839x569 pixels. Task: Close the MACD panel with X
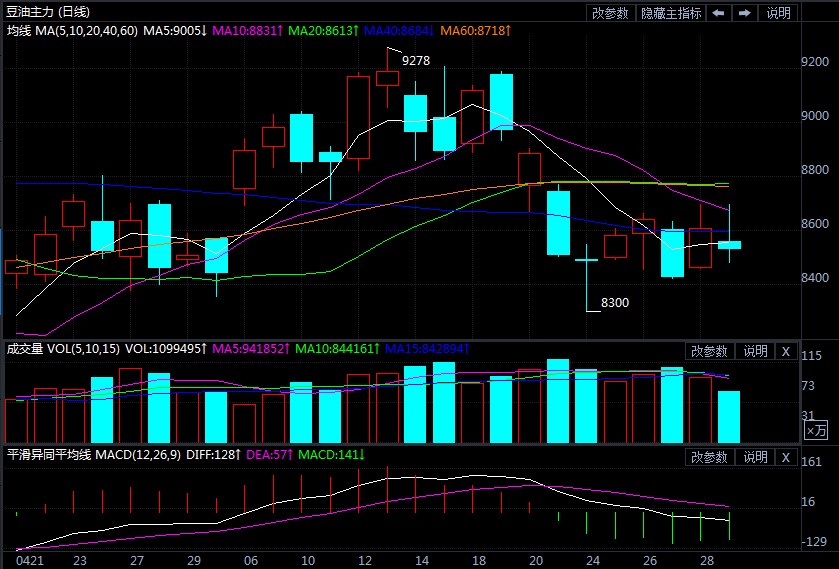point(785,457)
